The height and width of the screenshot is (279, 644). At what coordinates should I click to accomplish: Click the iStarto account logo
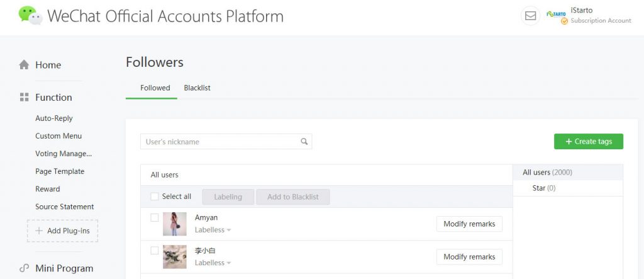[x=556, y=14]
